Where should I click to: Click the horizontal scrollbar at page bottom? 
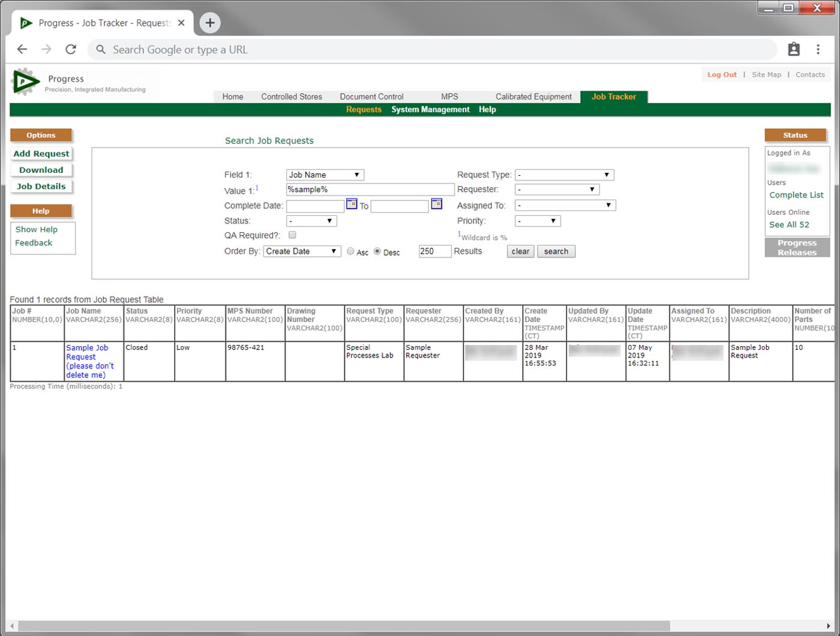(343, 626)
